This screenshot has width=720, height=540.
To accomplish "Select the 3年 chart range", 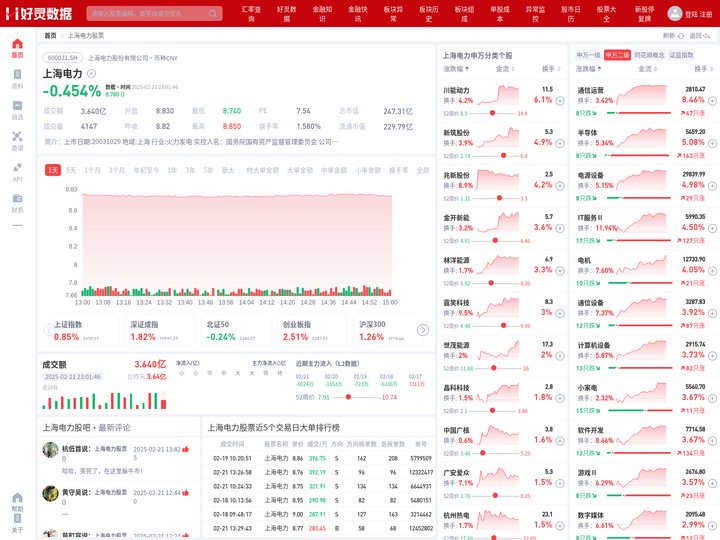I will (190, 170).
